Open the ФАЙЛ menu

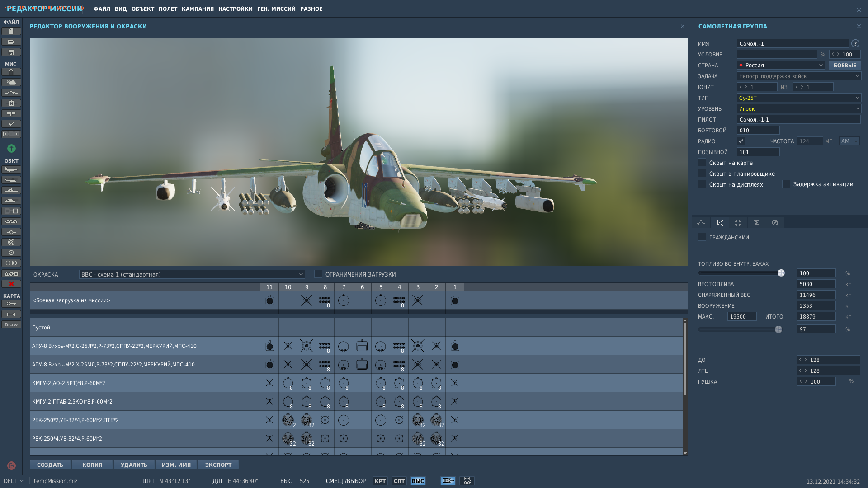[x=102, y=9]
